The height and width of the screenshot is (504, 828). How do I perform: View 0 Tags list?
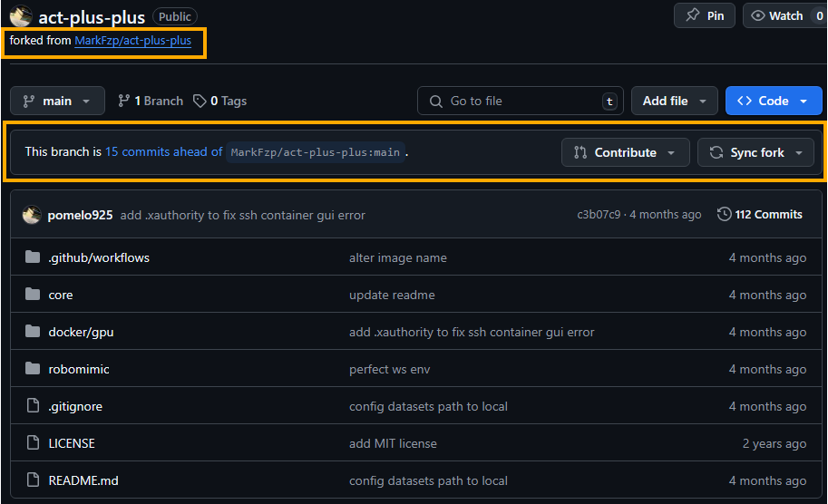(x=219, y=101)
